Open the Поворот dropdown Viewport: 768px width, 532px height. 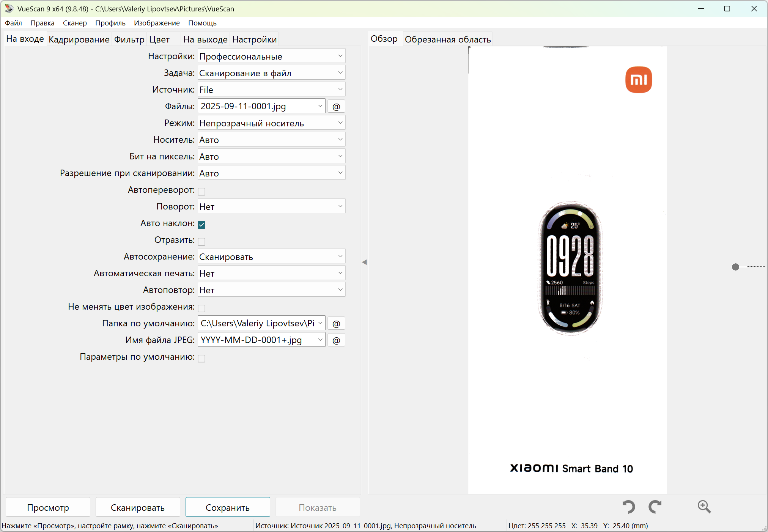271,206
